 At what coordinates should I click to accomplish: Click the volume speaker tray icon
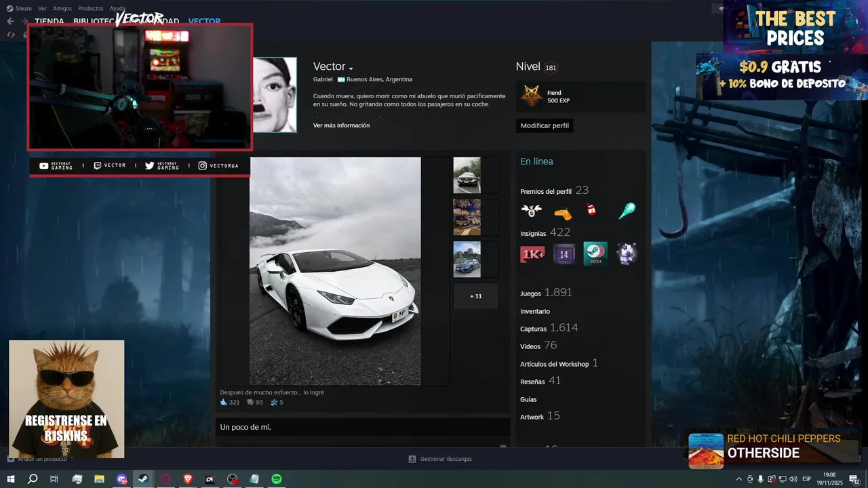(793, 479)
